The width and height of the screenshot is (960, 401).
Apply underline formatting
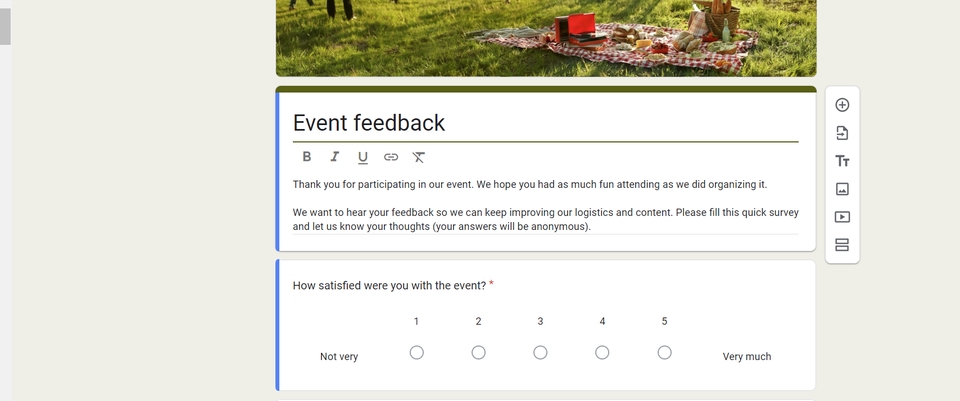[x=363, y=157]
